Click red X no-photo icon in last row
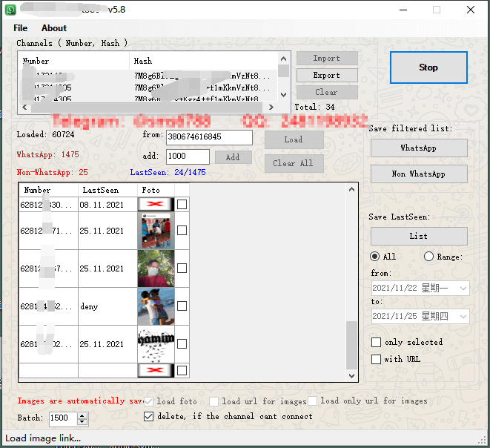The height and width of the screenshot is (448, 490). click(156, 370)
